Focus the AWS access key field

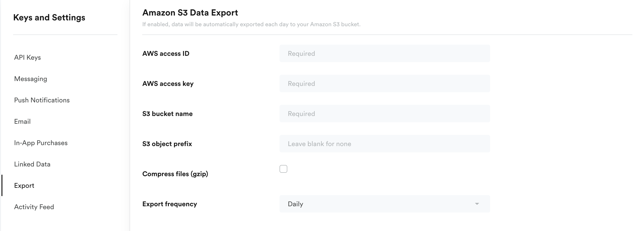tap(385, 83)
